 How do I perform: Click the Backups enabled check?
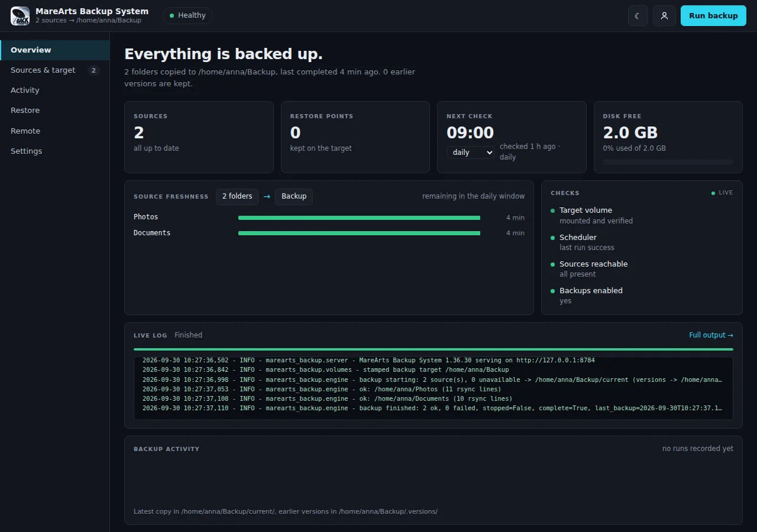tap(642, 296)
